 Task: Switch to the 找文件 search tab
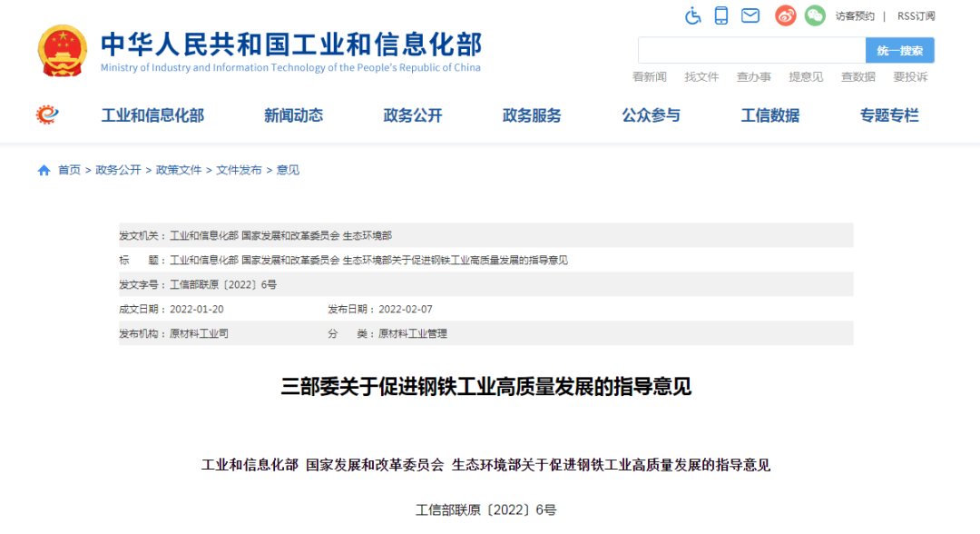[x=701, y=77]
